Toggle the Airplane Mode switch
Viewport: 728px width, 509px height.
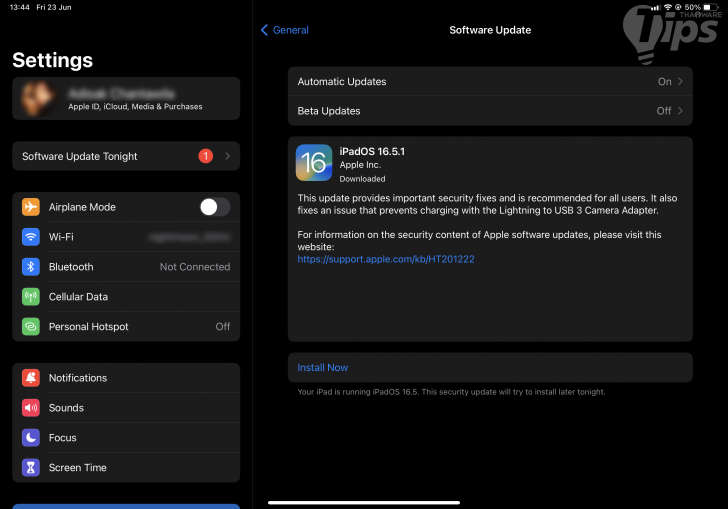215,207
